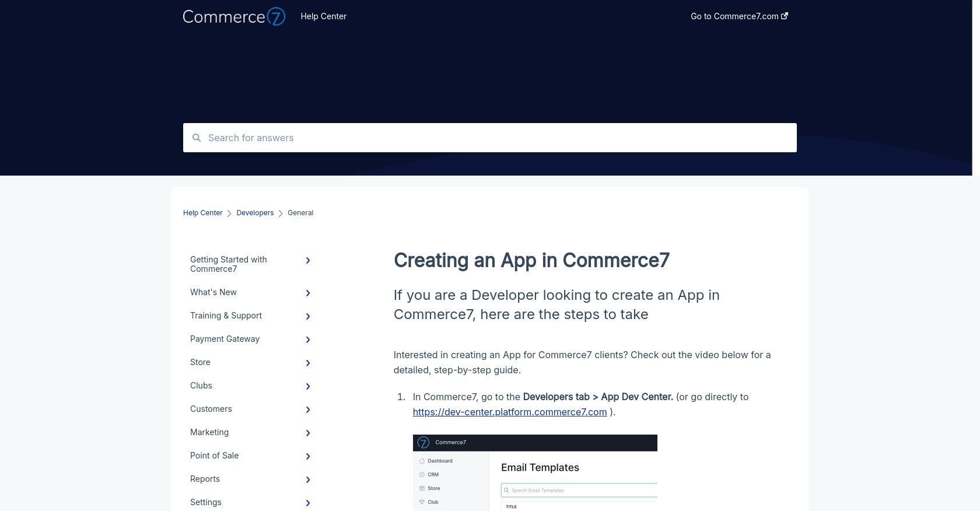The image size is (980, 511).
Task: Follow the Go to Commerce7.com link
Action: coord(739,16)
